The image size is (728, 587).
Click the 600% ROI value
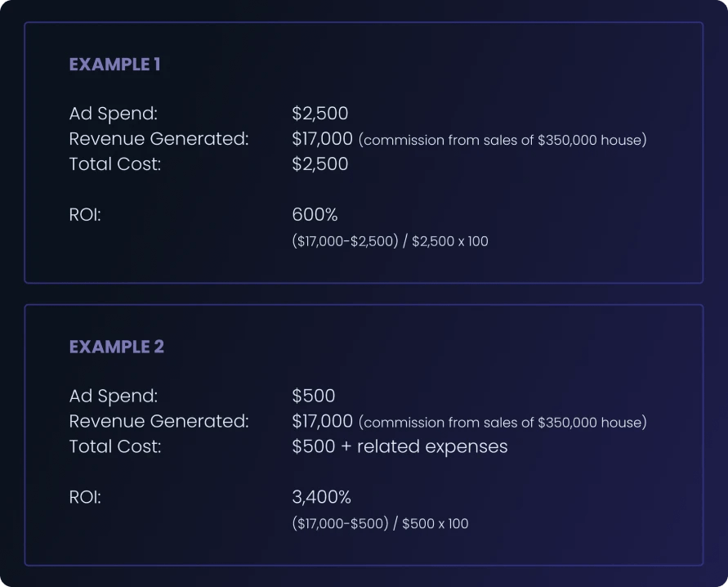(x=315, y=215)
